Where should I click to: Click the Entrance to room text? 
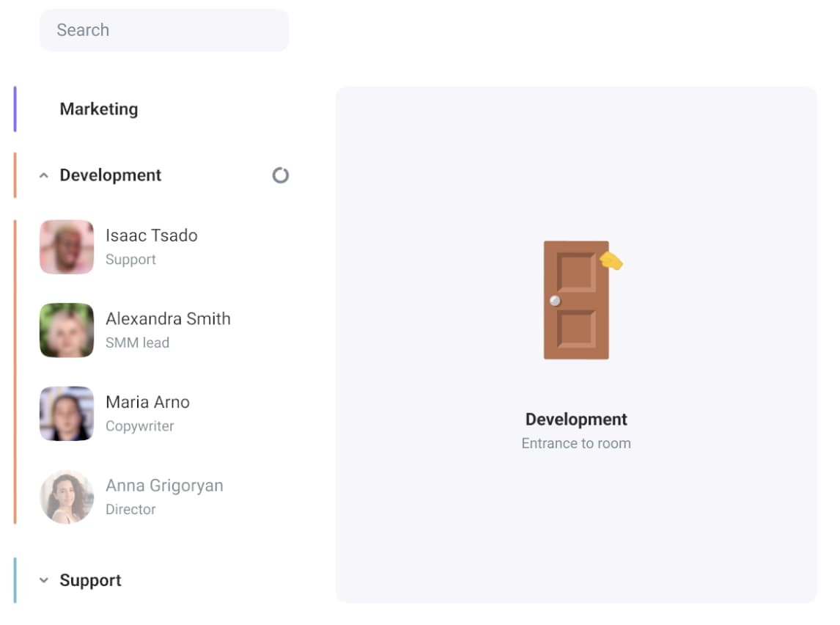pos(576,443)
